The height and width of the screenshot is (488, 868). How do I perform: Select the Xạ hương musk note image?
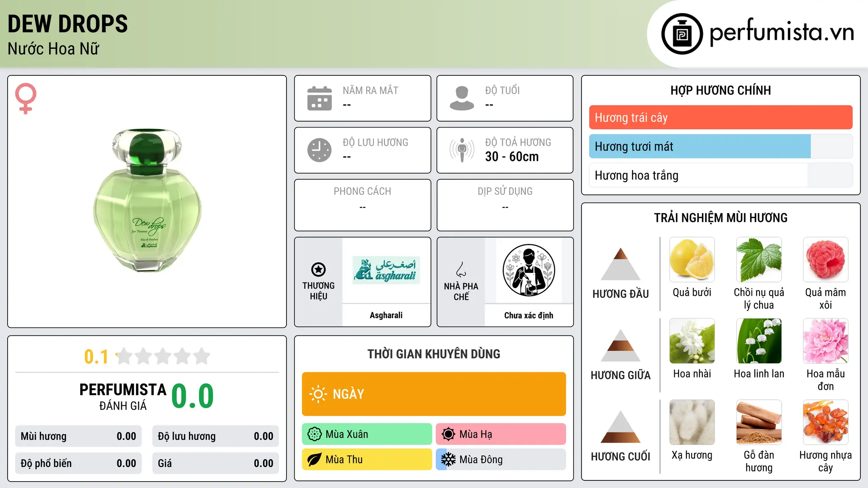692,422
